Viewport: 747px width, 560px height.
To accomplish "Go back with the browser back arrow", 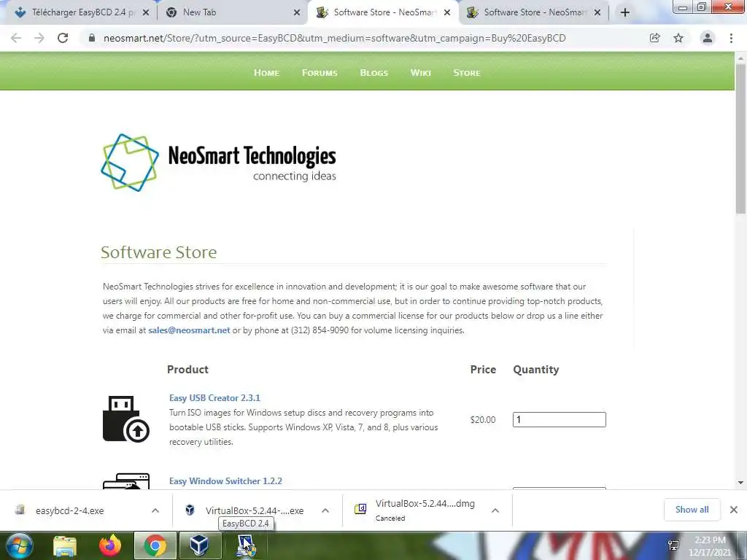I will pyautogui.click(x=16, y=38).
